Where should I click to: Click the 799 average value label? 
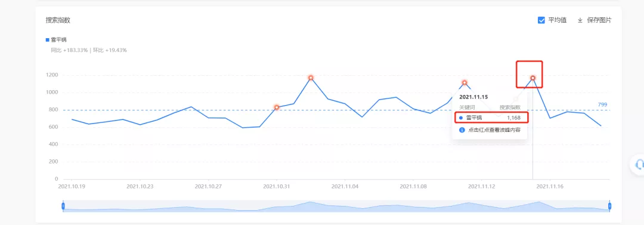pyautogui.click(x=602, y=105)
